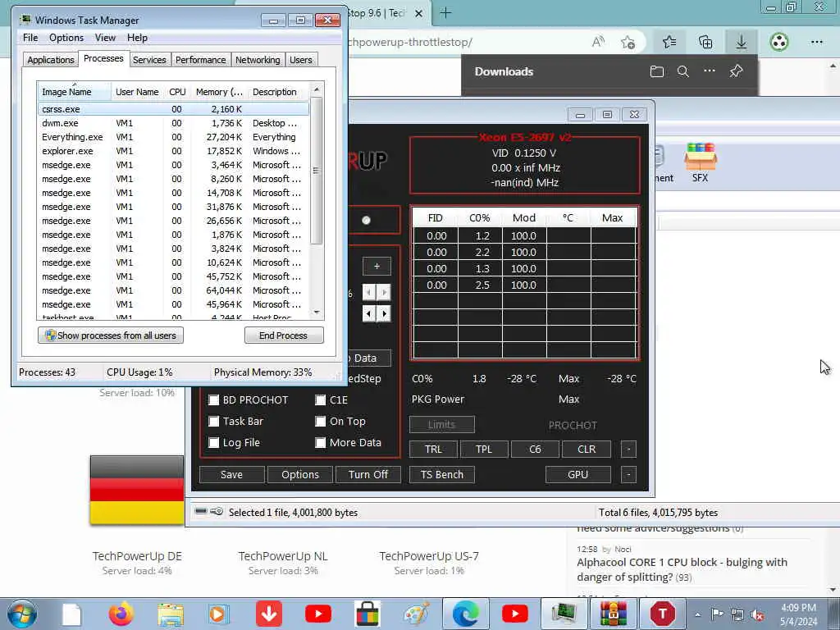This screenshot has height=630, width=840.
Task: Click upper right arrow stepper in ThrottleStop
Action: 384,293
